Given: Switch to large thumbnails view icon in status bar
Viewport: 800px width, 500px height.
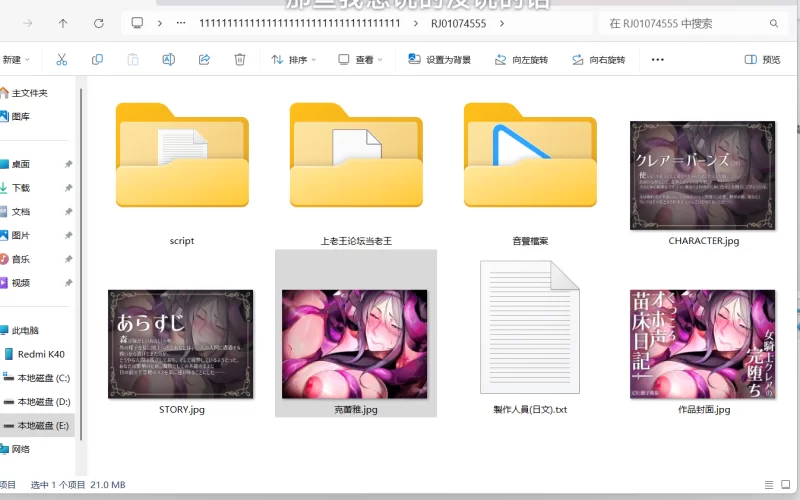Looking at the screenshot, I should 786,485.
